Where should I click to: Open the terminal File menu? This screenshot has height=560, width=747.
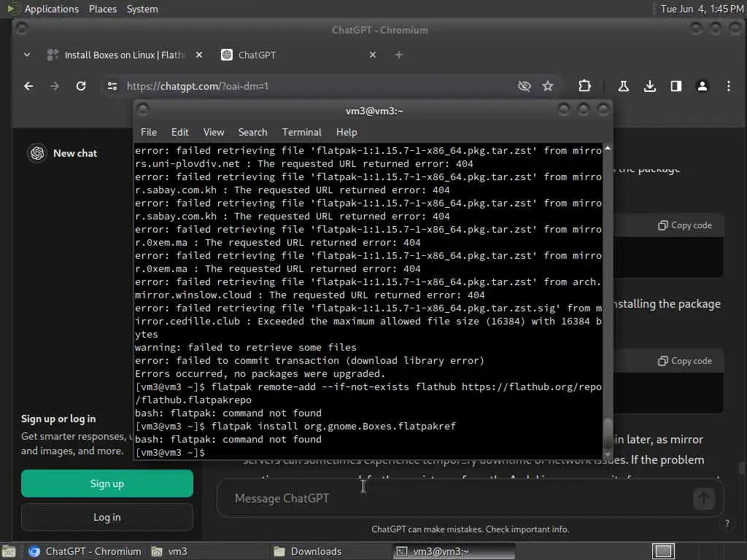149,133
